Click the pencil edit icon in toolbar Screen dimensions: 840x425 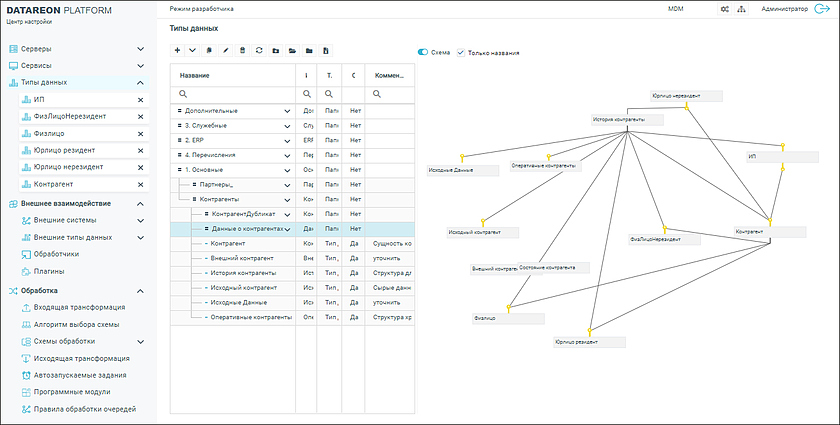pos(226,50)
